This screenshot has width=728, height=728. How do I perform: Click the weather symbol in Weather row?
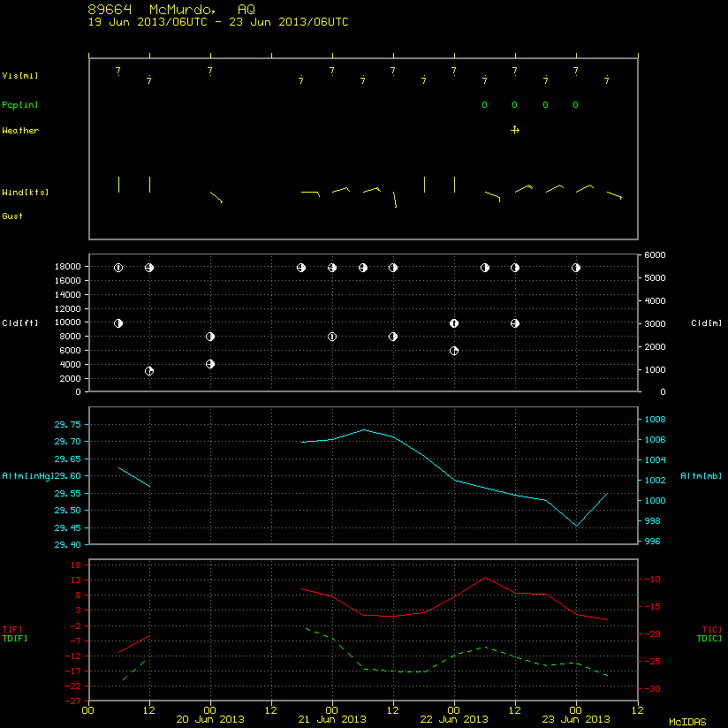(515, 130)
